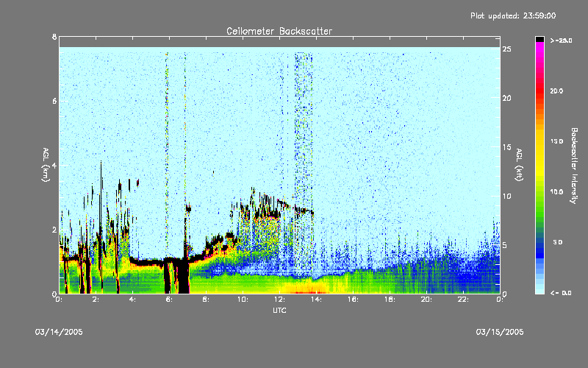
Task: Click the red surface backscatter near 13 UTC
Action: pos(306,292)
